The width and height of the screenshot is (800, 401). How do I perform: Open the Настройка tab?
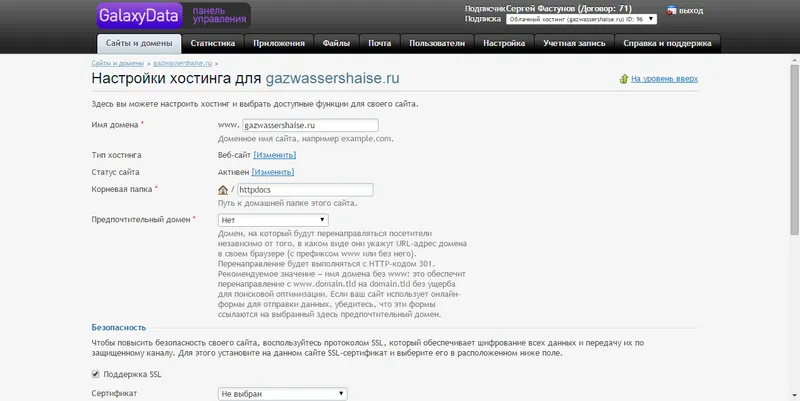tap(504, 43)
